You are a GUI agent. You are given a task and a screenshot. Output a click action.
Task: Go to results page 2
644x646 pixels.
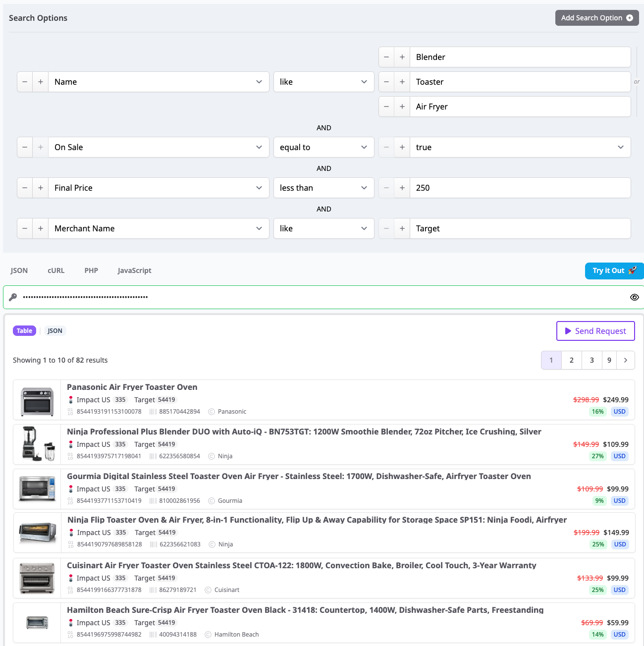click(x=572, y=360)
